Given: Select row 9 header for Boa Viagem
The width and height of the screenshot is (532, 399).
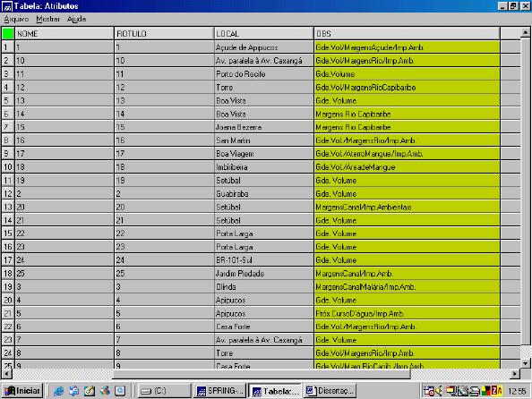Looking at the screenshot, I should coord(7,154).
